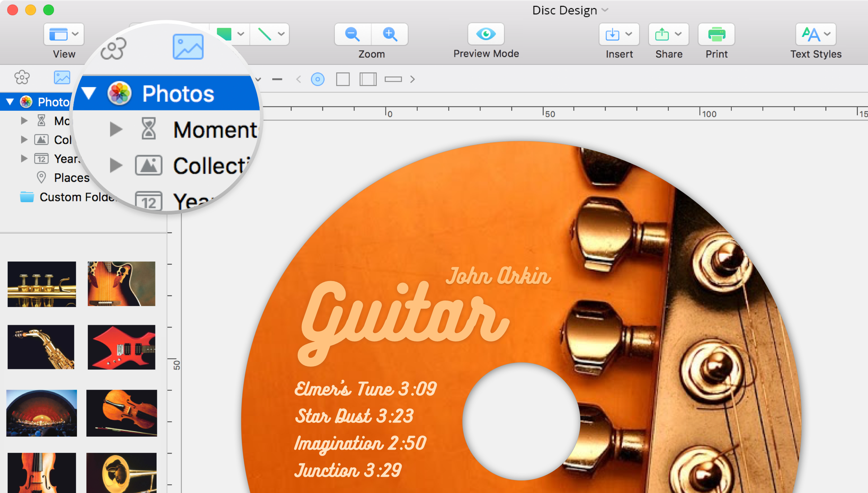Open the View dropdown arrow
The width and height of the screenshot is (868, 493).
pos(75,34)
